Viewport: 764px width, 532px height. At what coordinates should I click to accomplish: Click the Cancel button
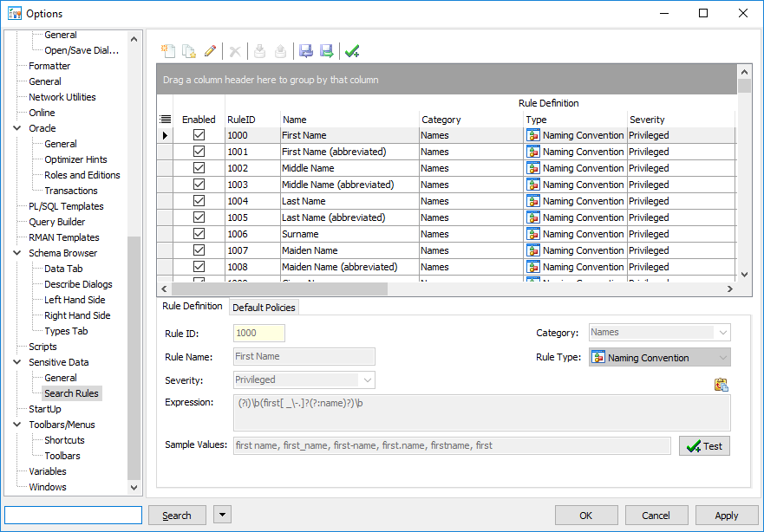point(656,516)
